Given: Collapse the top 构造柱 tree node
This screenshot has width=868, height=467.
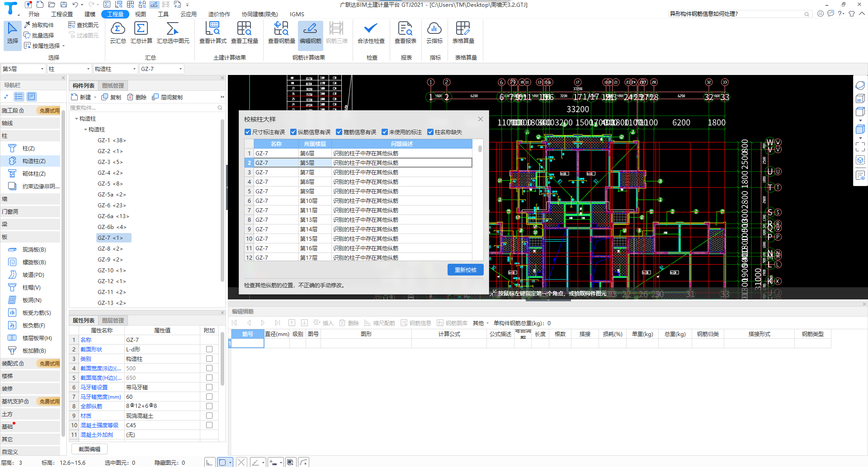Looking at the screenshot, I should click(76, 119).
